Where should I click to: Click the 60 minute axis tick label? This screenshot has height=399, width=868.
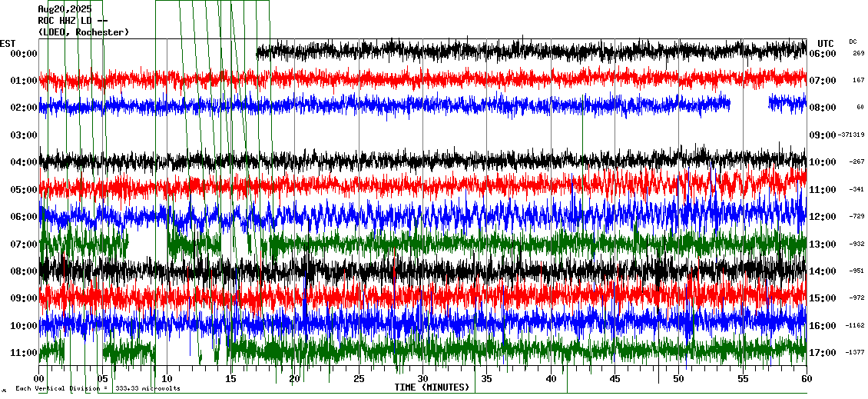pos(806,379)
